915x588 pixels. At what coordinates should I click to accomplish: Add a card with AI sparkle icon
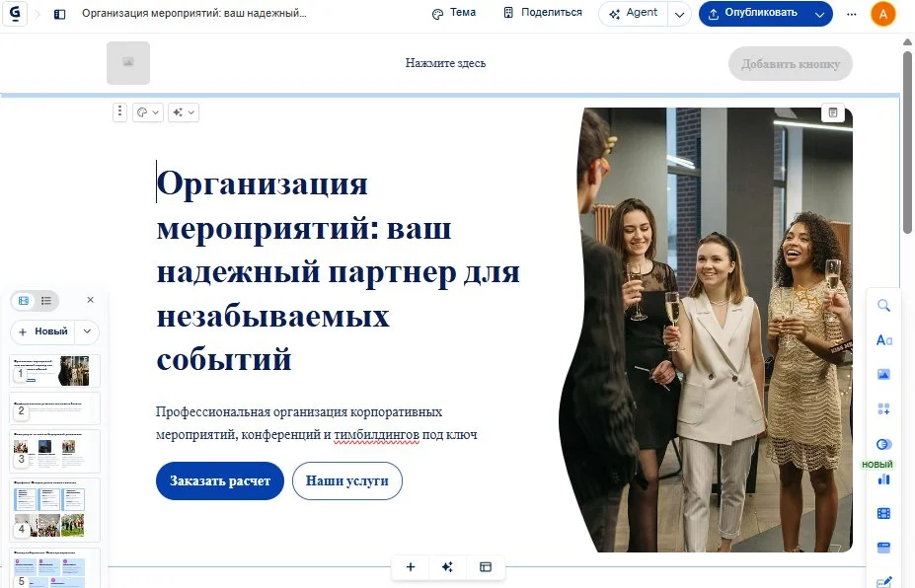click(447, 567)
